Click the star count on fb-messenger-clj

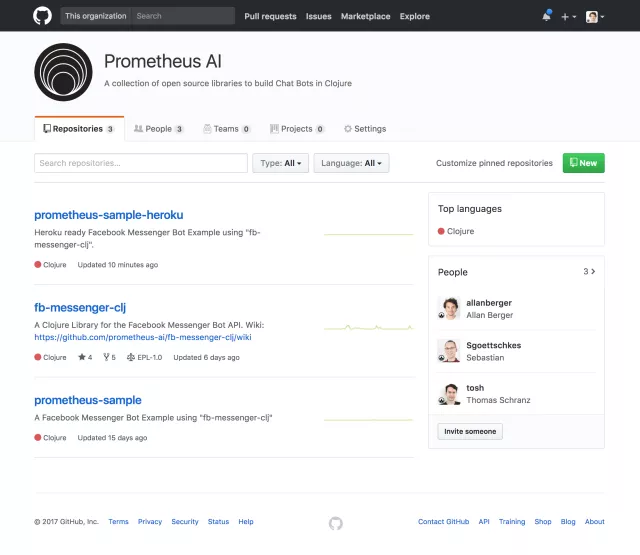85,357
